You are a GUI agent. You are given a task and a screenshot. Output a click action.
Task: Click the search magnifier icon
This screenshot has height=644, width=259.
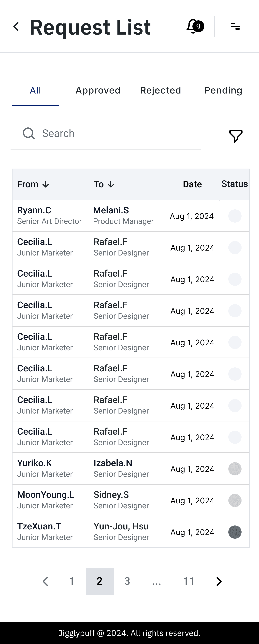[x=29, y=133]
